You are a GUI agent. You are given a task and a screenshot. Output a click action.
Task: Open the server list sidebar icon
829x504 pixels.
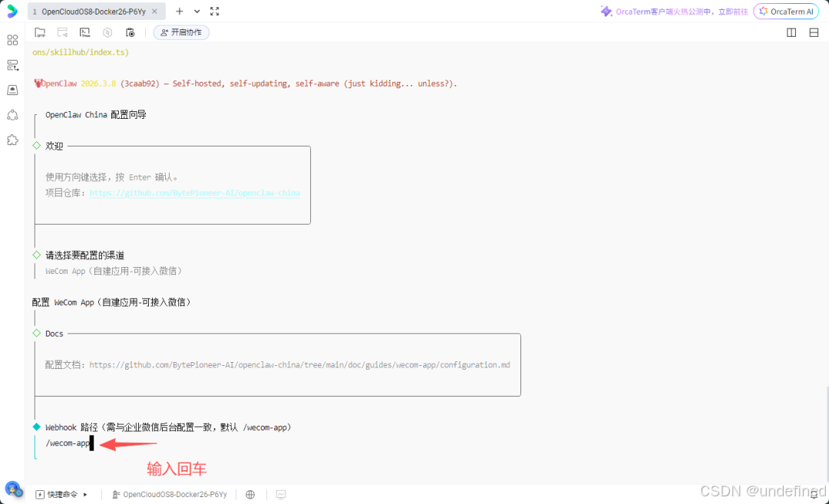tap(13, 65)
